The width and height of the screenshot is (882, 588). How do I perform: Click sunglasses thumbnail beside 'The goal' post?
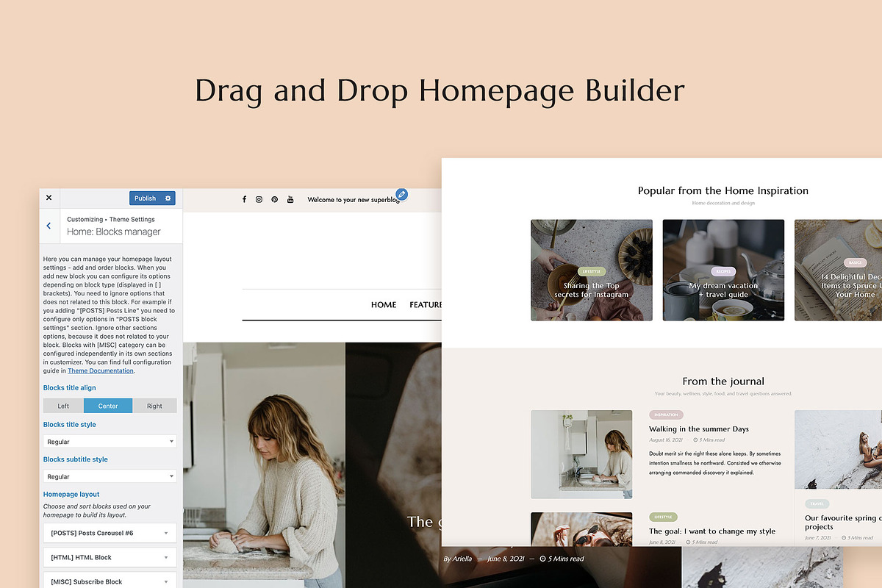point(581,529)
